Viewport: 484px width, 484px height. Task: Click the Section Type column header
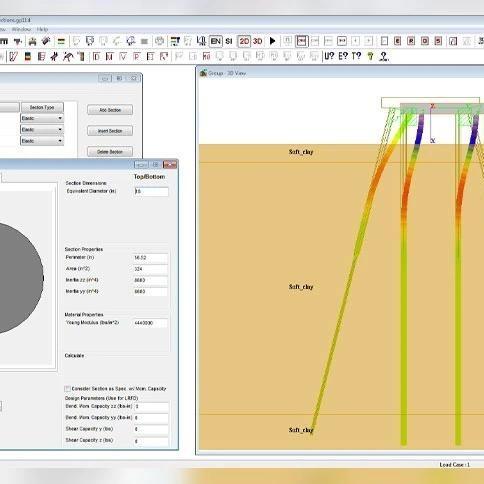coord(42,107)
